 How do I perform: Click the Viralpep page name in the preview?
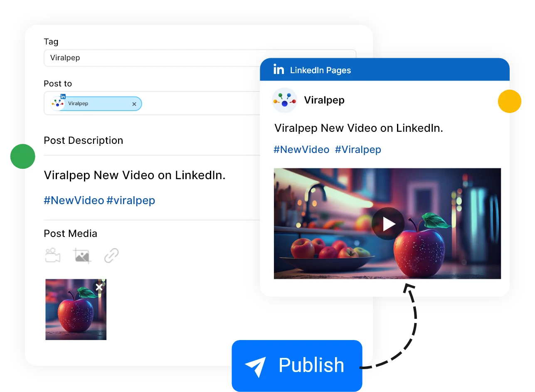[x=324, y=100]
